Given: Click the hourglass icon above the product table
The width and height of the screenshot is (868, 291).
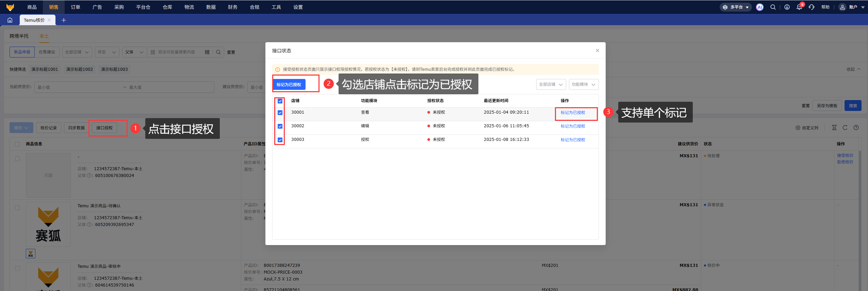Looking at the screenshot, I should click(834, 128).
